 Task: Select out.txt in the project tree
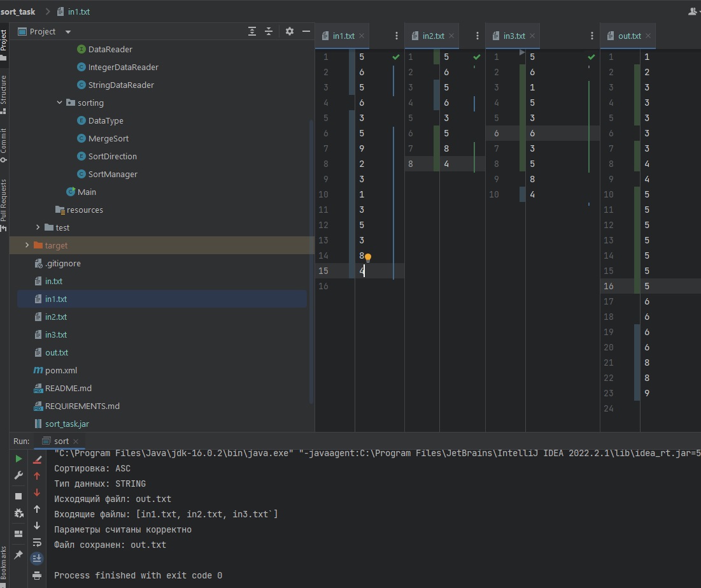[56, 353]
